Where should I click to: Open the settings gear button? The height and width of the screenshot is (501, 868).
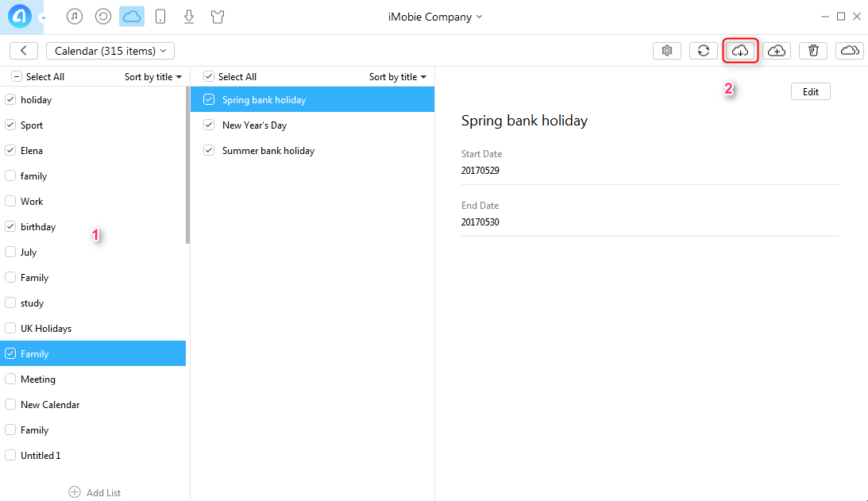point(667,50)
